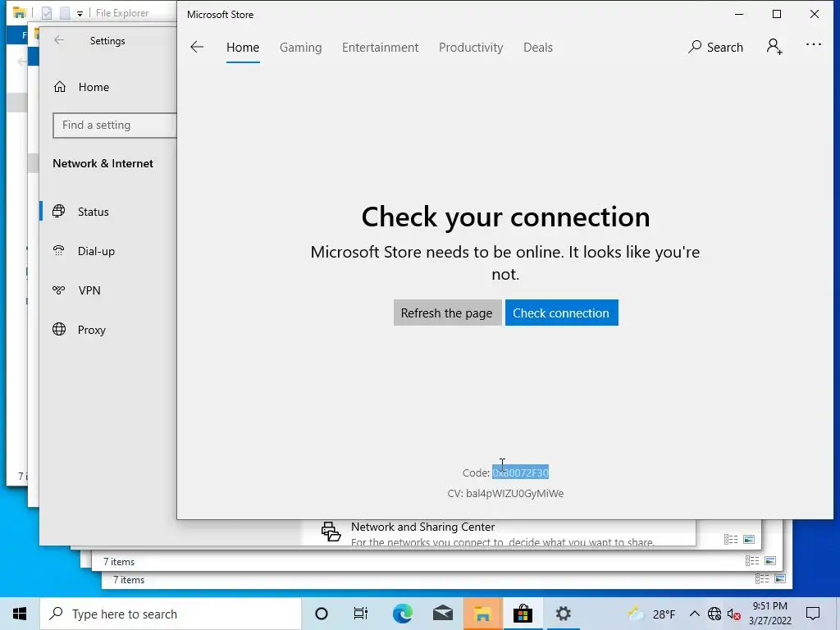
Task: Switch to the Productivity tab
Action: coord(471,47)
